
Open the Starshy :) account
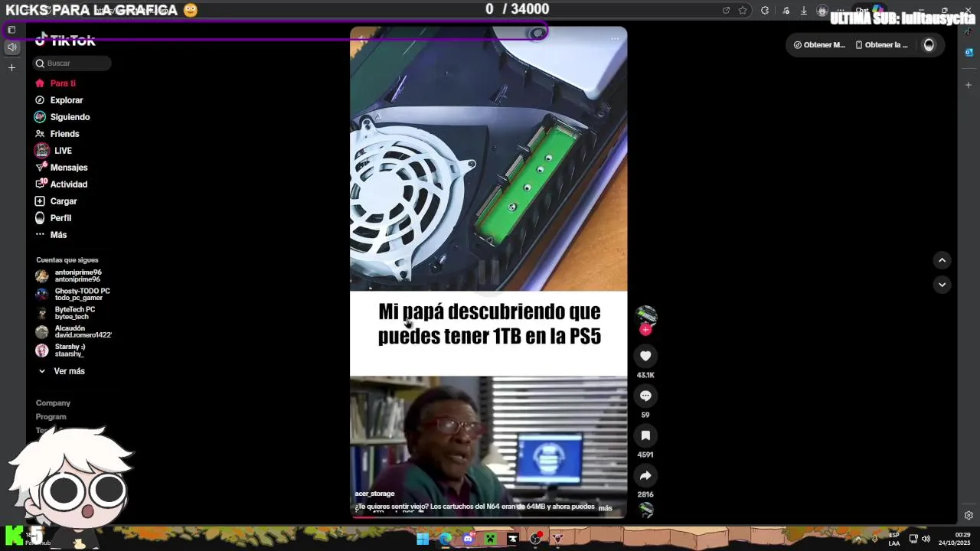[61, 350]
